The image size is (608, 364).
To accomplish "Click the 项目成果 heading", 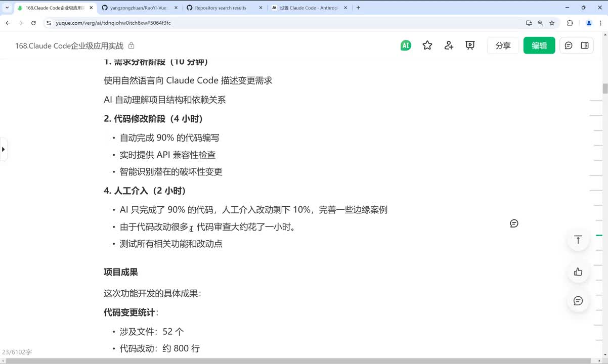I will tap(121, 272).
